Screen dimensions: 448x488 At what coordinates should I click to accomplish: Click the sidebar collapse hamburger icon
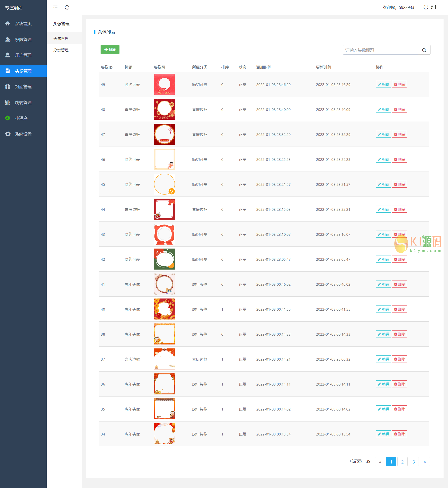point(55,7)
